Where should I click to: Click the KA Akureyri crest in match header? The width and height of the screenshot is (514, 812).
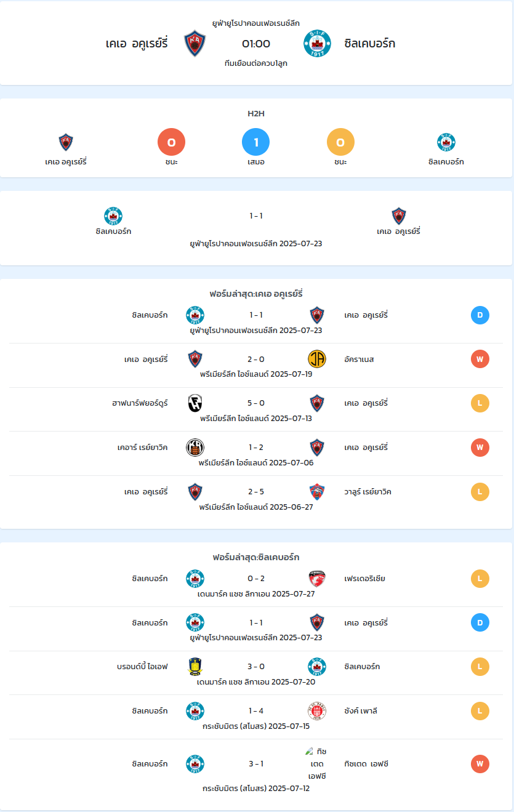(195, 44)
